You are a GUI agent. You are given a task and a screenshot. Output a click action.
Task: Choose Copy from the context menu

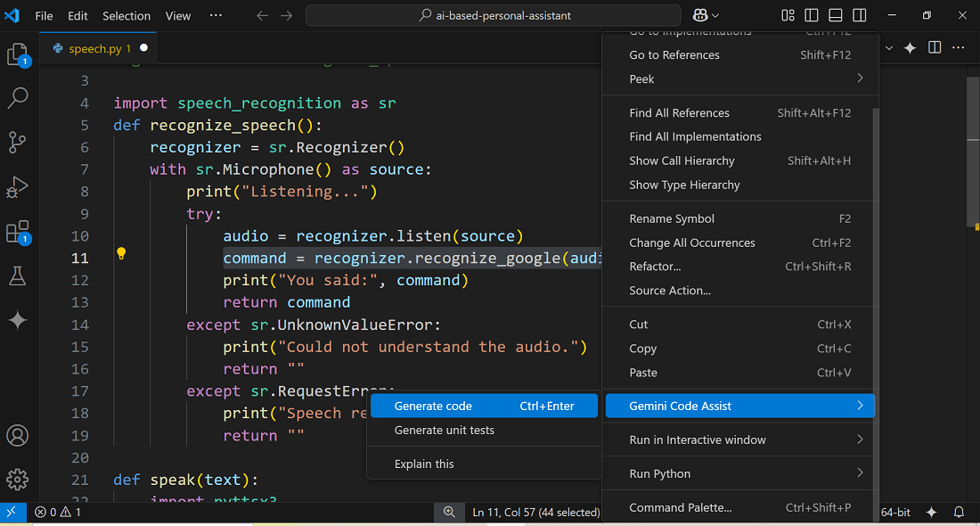coord(740,349)
